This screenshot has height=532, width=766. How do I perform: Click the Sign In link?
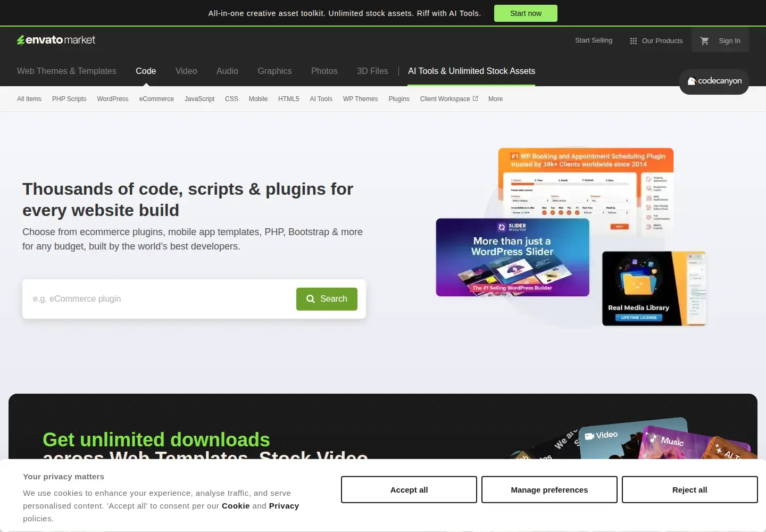(x=729, y=40)
